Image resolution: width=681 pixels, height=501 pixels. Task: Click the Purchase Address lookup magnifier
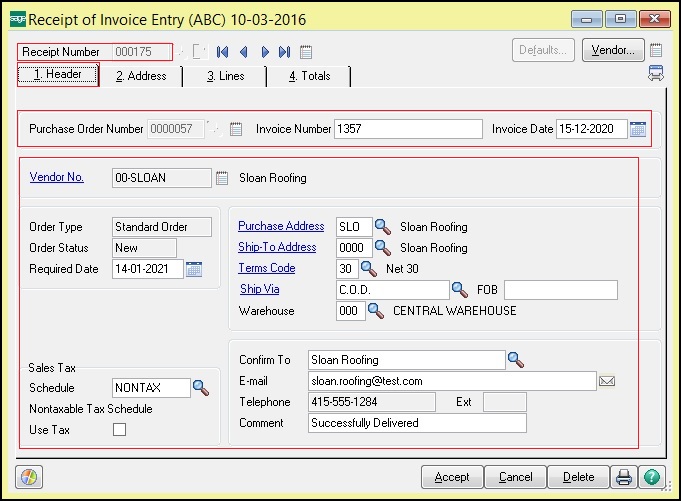[x=383, y=227]
